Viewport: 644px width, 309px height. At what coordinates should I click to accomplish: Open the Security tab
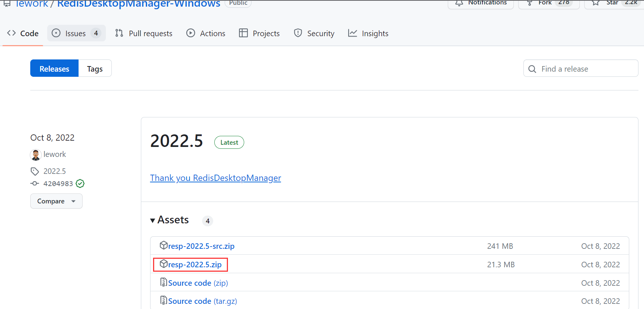[314, 33]
